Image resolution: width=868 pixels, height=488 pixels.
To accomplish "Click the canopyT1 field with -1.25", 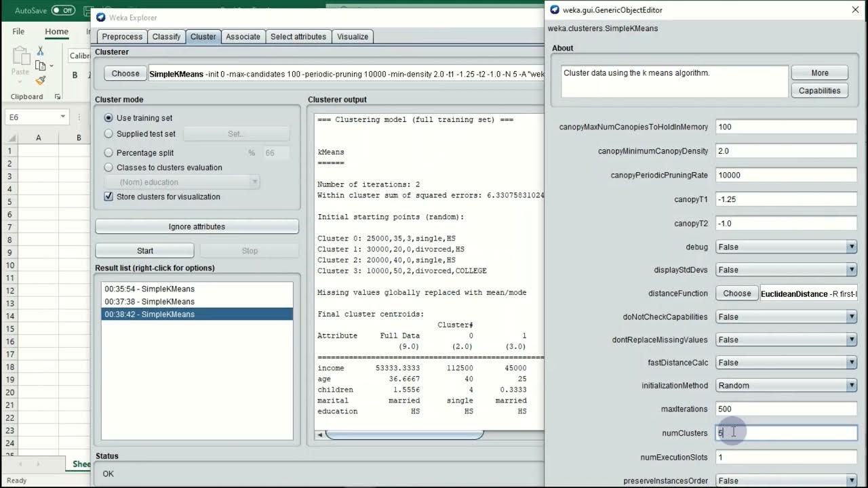I will click(x=787, y=199).
